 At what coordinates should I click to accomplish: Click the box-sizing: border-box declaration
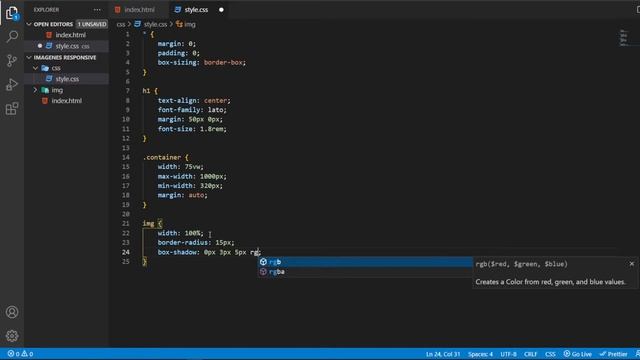[202, 62]
